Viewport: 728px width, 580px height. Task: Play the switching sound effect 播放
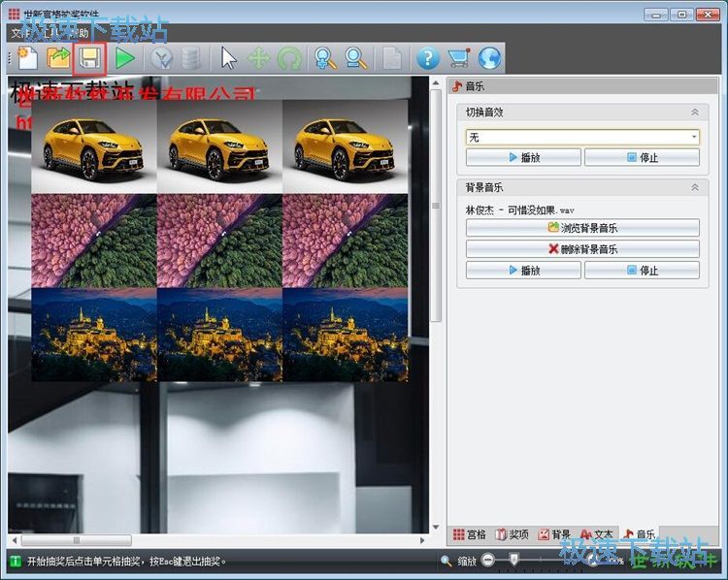click(523, 157)
